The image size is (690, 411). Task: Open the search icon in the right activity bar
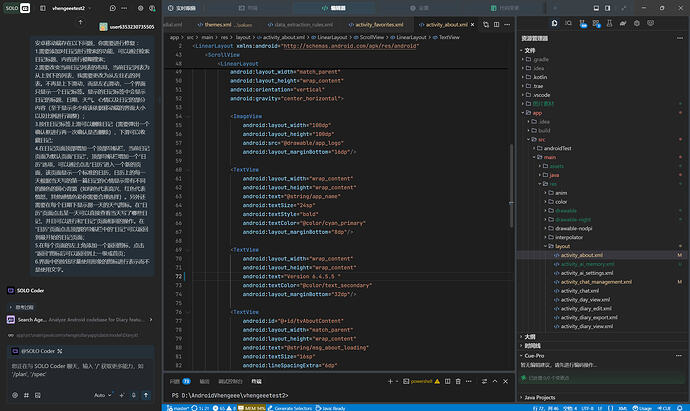point(569,23)
